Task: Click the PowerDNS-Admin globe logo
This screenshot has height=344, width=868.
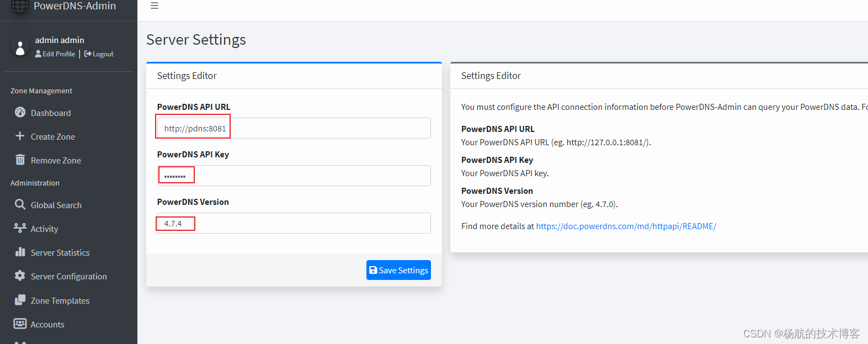Action: [x=20, y=6]
